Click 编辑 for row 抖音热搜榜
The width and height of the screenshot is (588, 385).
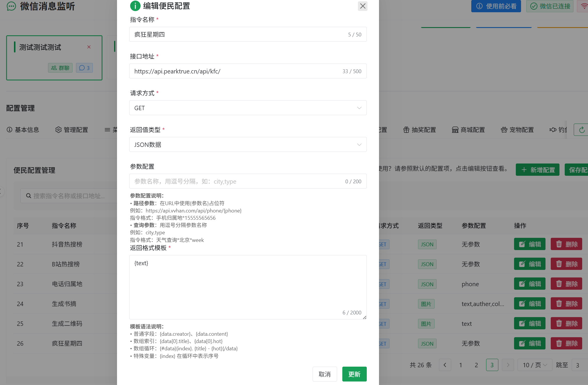(530, 244)
